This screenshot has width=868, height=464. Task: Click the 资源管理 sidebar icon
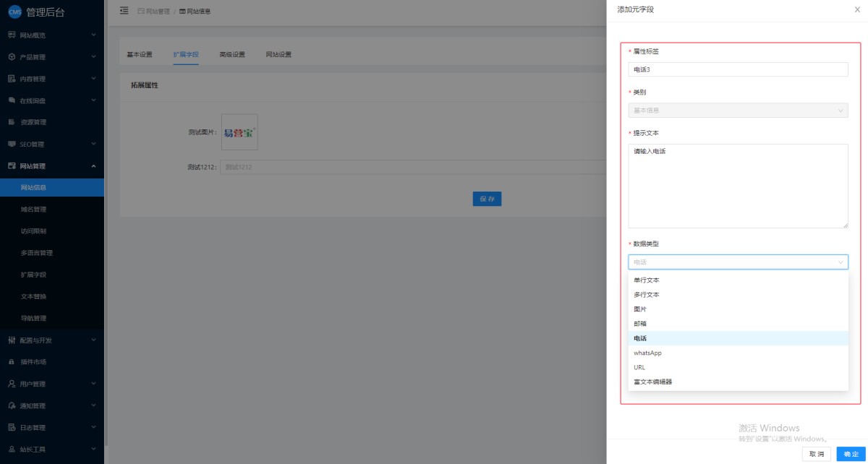(12, 122)
